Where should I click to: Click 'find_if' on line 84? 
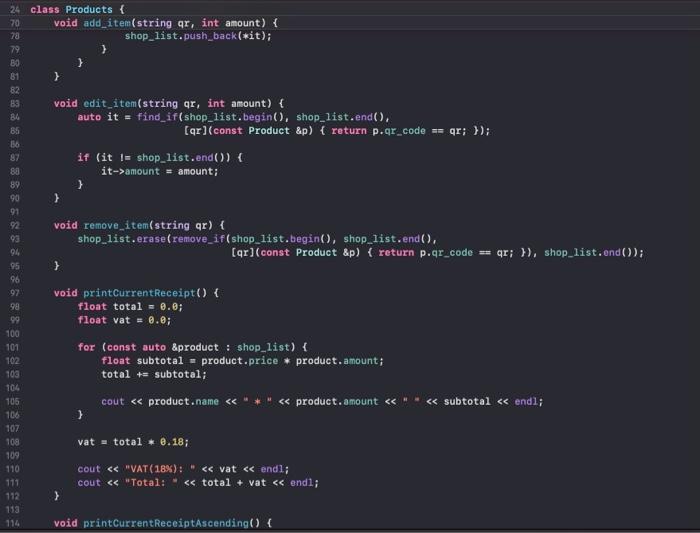coord(157,117)
